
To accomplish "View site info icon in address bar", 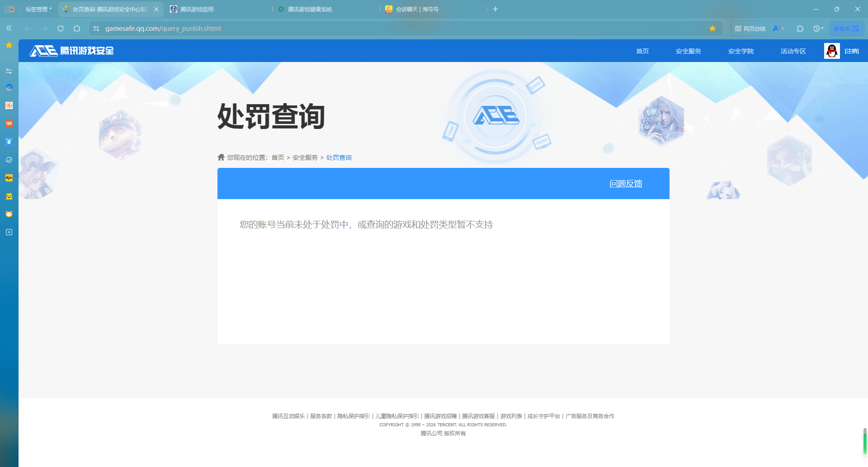I will coord(96,28).
